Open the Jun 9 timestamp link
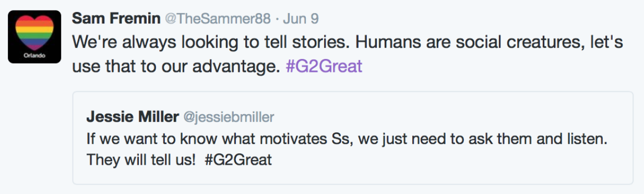 (x=301, y=19)
